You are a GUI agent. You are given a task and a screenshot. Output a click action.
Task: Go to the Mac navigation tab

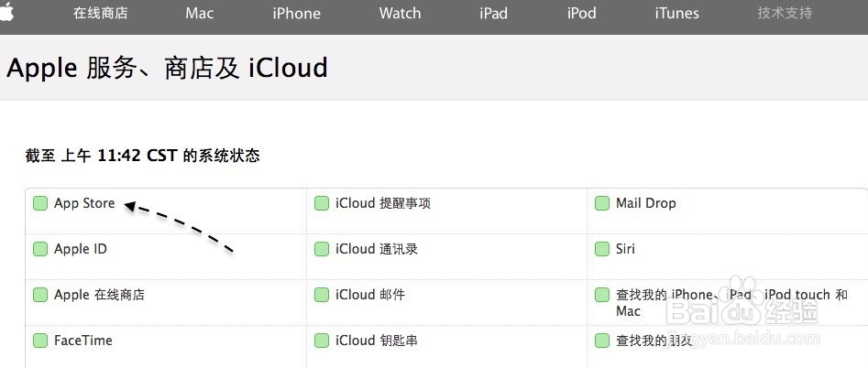tap(200, 13)
